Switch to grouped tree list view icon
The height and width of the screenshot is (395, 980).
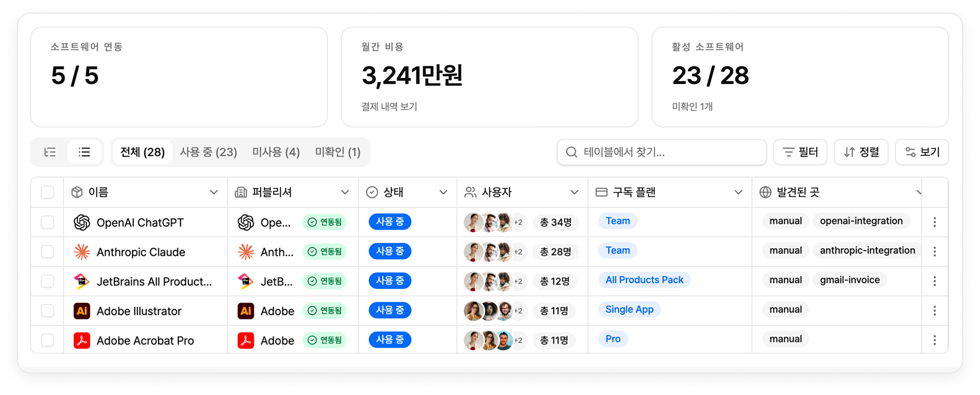pyautogui.click(x=50, y=152)
